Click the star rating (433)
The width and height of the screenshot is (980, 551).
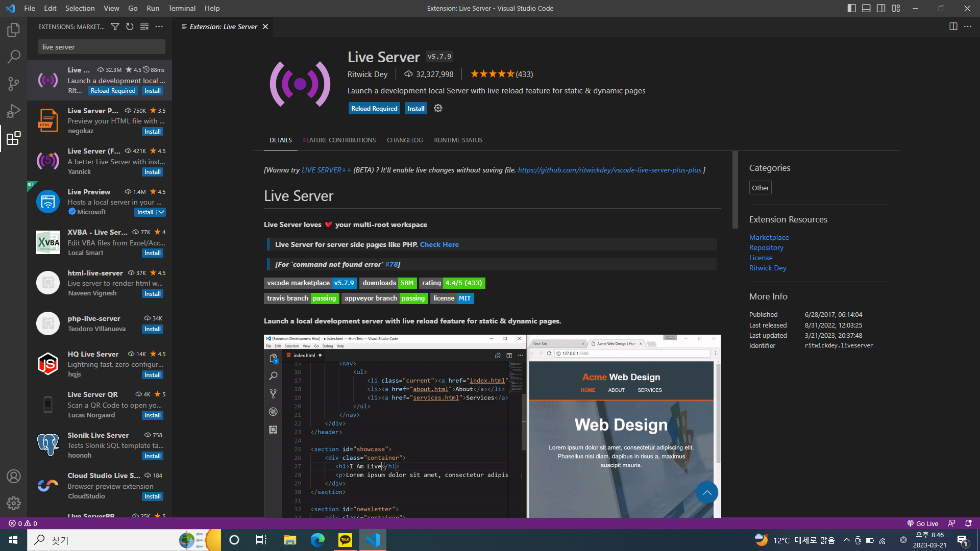[501, 74]
